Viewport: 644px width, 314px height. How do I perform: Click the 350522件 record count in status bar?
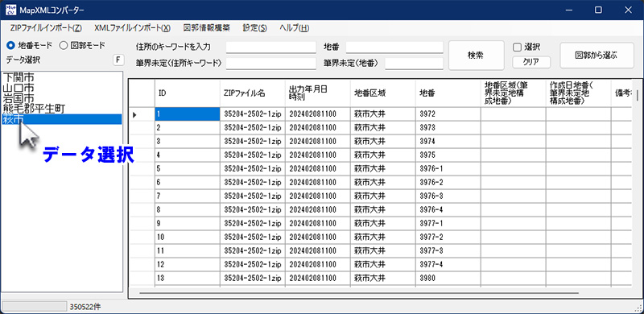pos(85,307)
